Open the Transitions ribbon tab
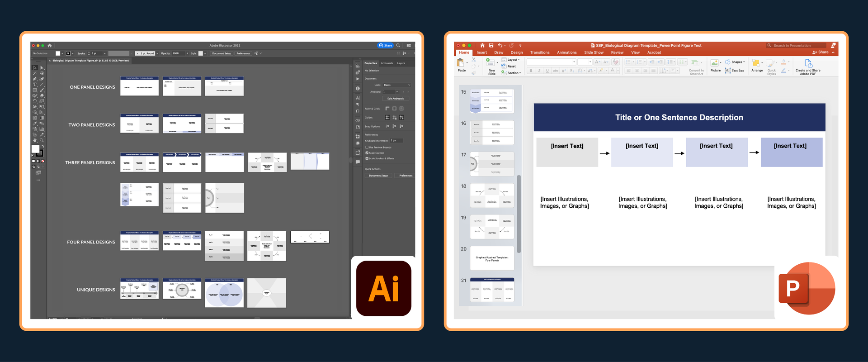The image size is (868, 362). click(540, 52)
